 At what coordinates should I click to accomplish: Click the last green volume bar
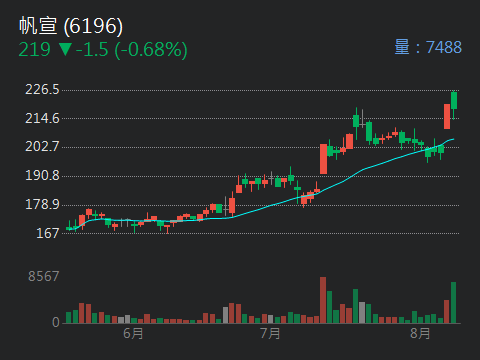coord(454,303)
